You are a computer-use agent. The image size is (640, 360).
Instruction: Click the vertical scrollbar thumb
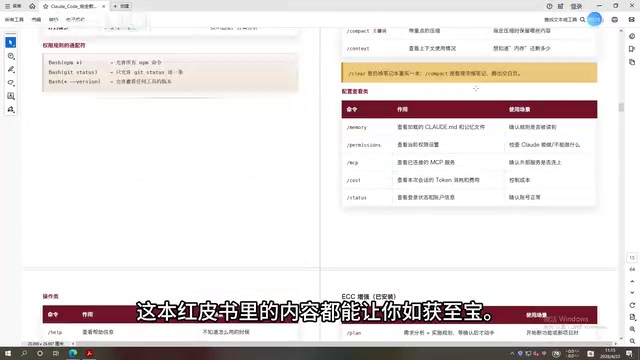click(x=621, y=107)
